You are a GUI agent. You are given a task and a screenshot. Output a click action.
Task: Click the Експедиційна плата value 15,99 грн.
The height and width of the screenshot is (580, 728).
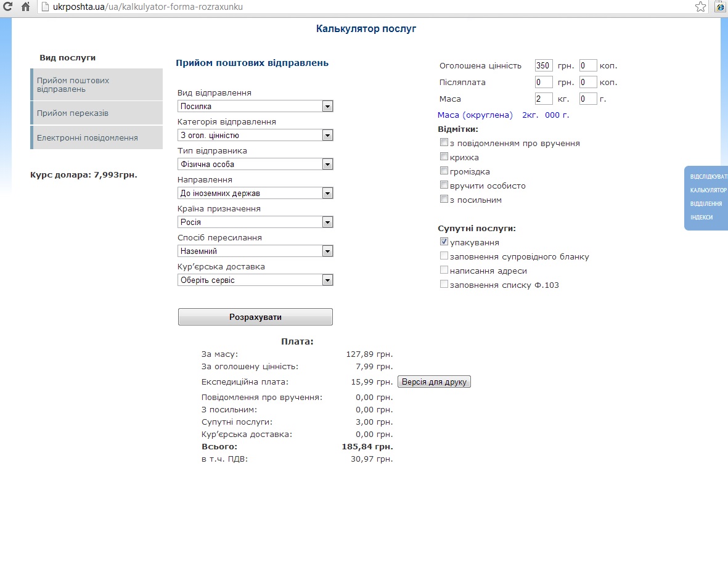(x=372, y=382)
